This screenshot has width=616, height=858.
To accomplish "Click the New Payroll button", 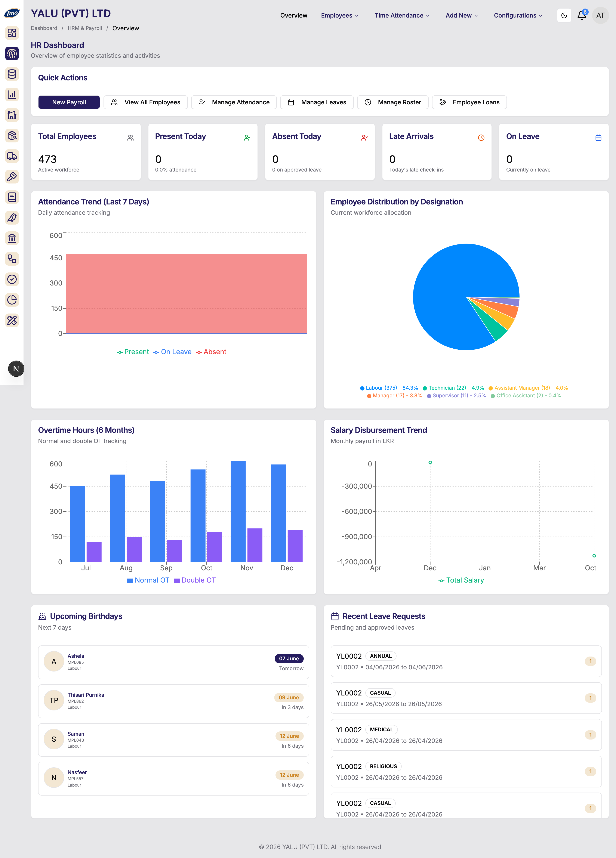I will tap(69, 102).
